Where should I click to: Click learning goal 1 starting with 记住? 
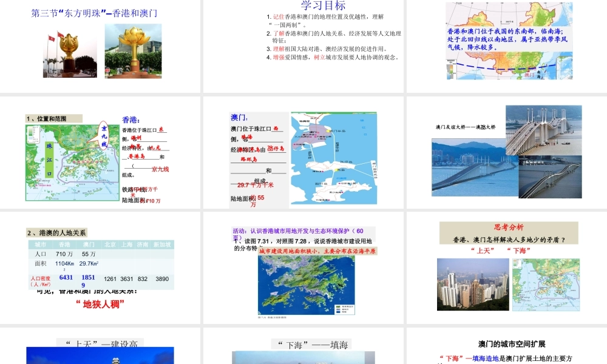click(x=325, y=21)
